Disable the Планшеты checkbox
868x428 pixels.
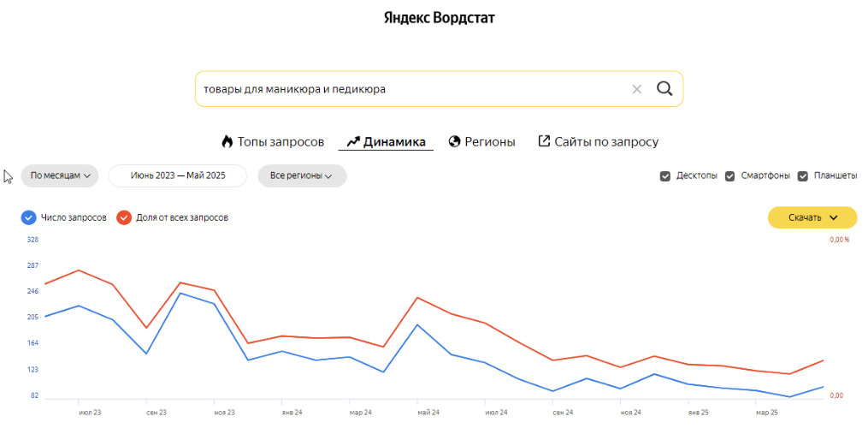pyautogui.click(x=803, y=176)
